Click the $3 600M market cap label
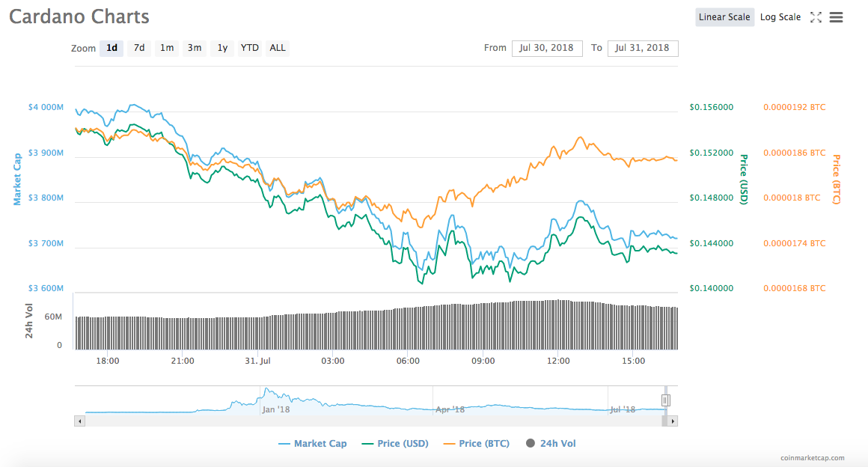The image size is (868, 467). tap(46, 289)
